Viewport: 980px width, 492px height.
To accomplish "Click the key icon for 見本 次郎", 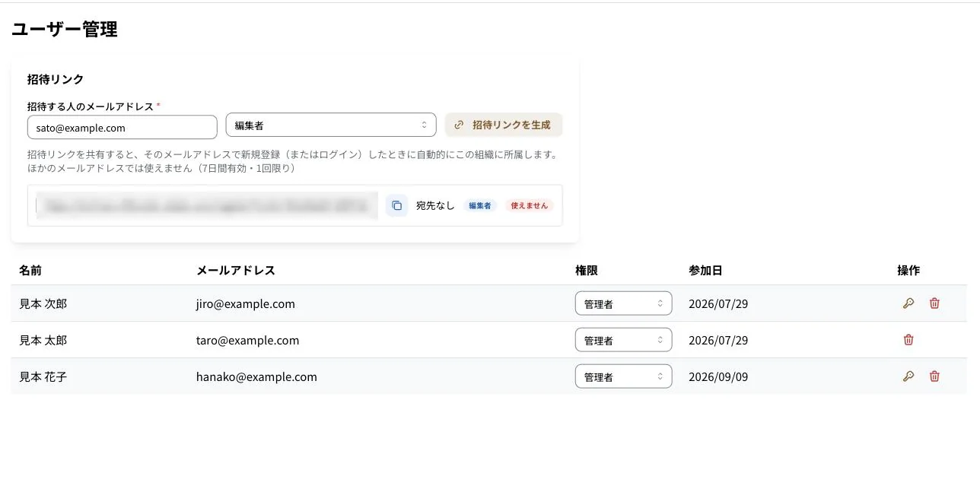I will (908, 303).
